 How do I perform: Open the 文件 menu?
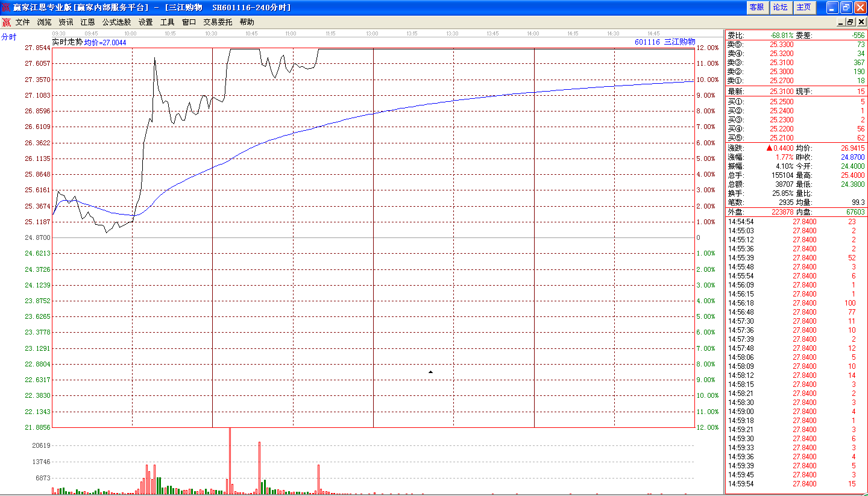(23, 22)
